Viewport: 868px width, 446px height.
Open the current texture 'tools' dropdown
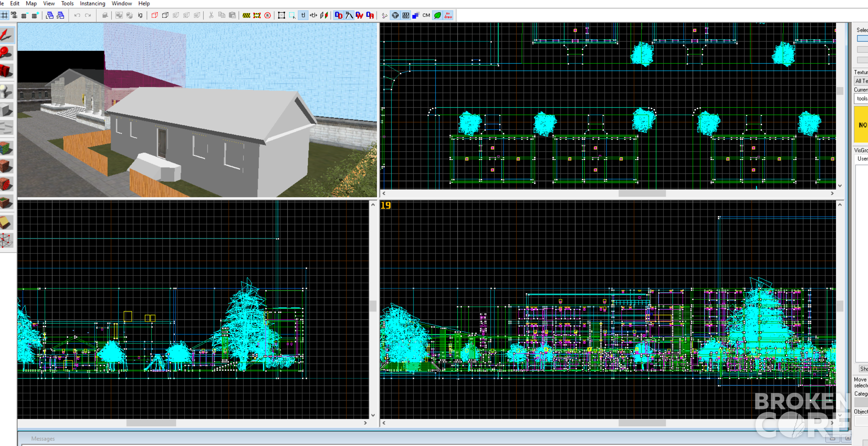click(861, 98)
